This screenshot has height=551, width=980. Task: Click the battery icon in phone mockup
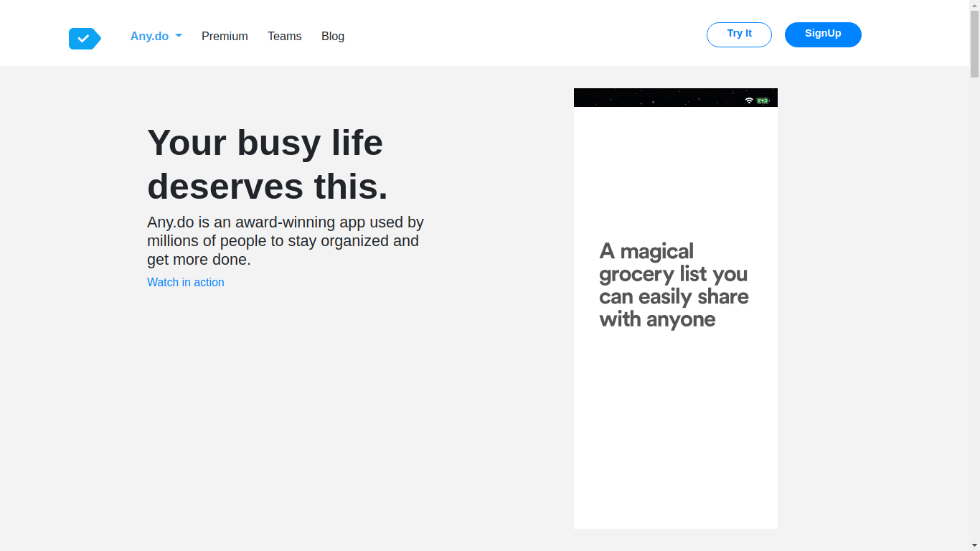coord(763,100)
